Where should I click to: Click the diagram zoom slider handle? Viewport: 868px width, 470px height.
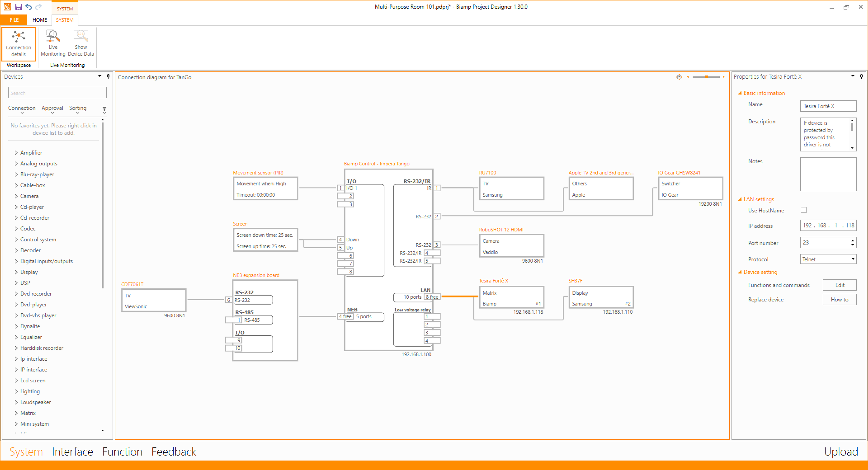pyautogui.click(x=707, y=77)
